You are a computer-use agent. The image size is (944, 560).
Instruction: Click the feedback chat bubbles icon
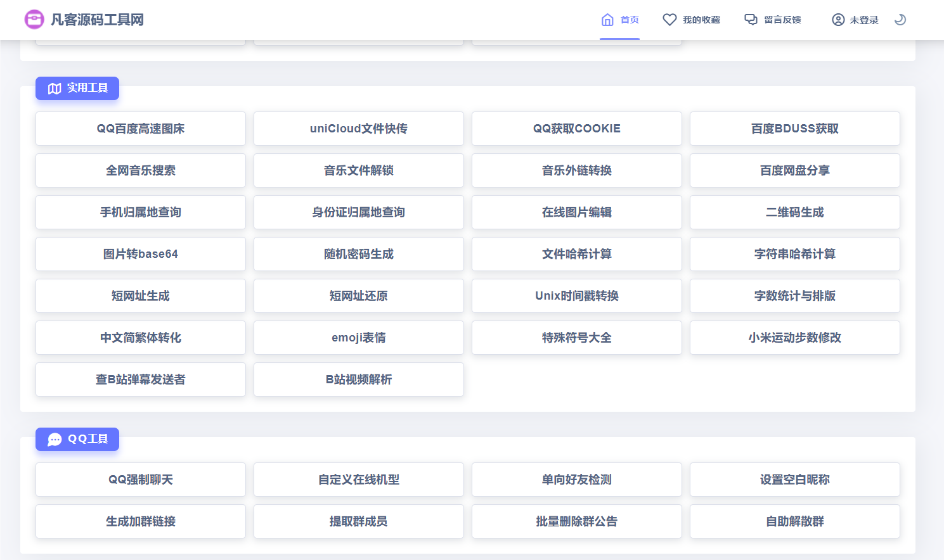tap(751, 20)
